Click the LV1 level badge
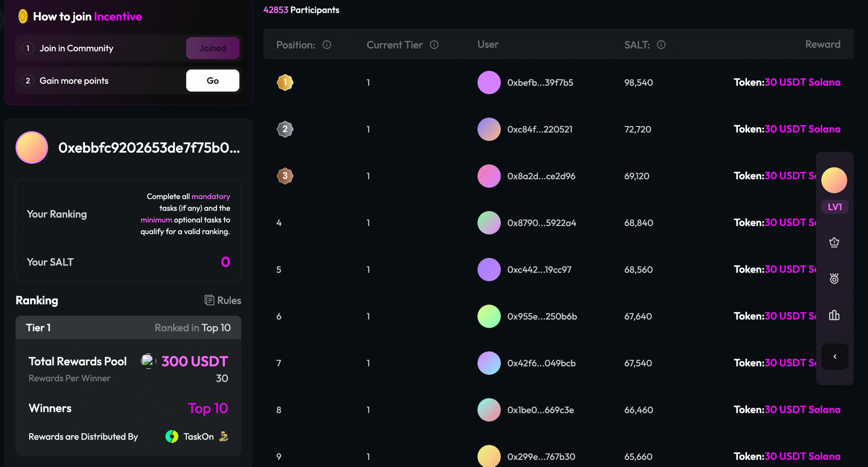 (x=834, y=207)
